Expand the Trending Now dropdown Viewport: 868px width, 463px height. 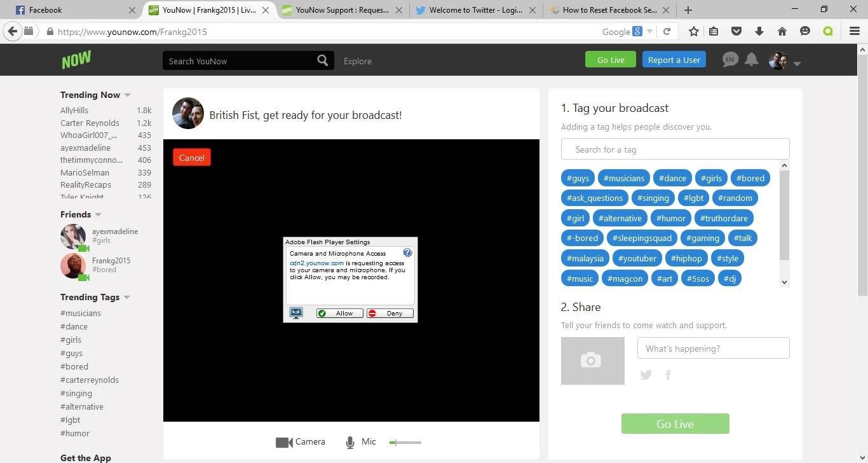pyautogui.click(x=127, y=95)
